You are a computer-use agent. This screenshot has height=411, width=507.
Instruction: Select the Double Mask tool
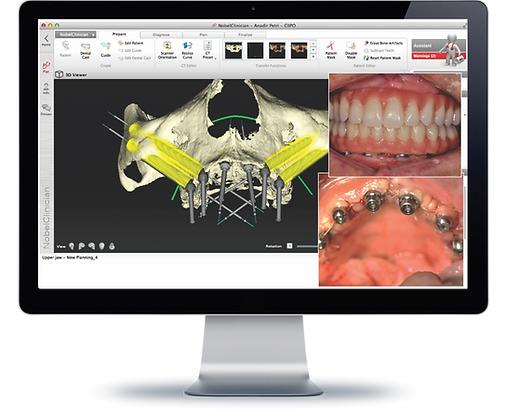351,50
